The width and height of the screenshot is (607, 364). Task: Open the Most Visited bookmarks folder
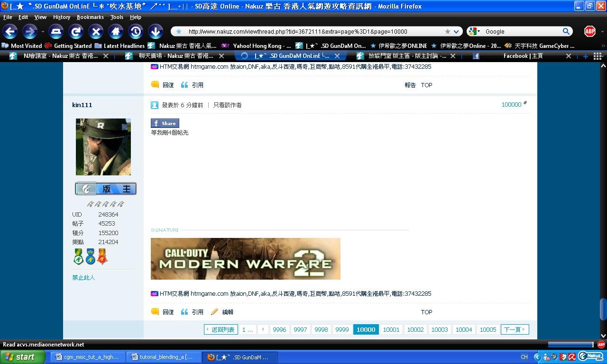tap(22, 46)
